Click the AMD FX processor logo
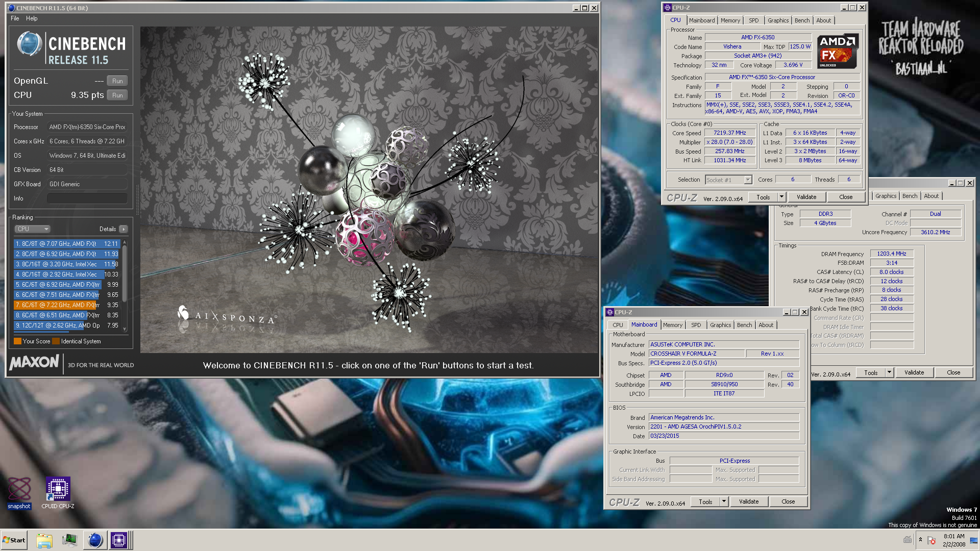Viewport: 980px width, 551px height. click(837, 51)
